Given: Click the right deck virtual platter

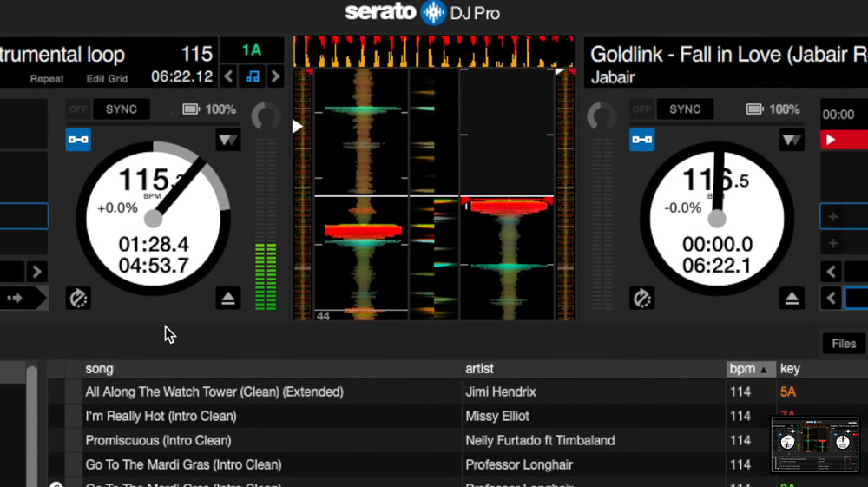Looking at the screenshot, I should (x=717, y=219).
